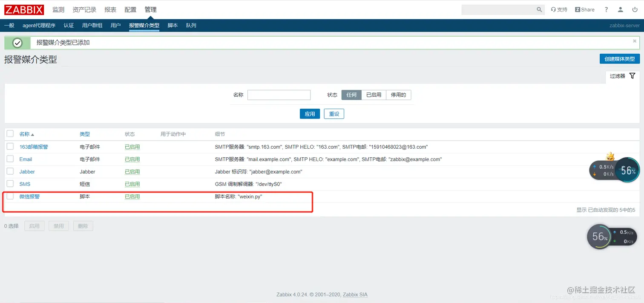Go to the 用户群组 submenu tab

[x=92, y=26]
